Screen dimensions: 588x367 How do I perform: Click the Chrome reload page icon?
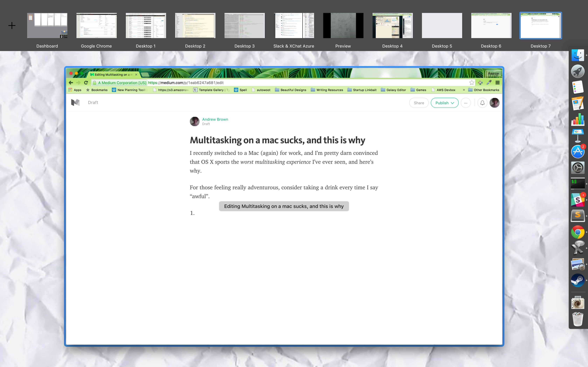point(86,82)
